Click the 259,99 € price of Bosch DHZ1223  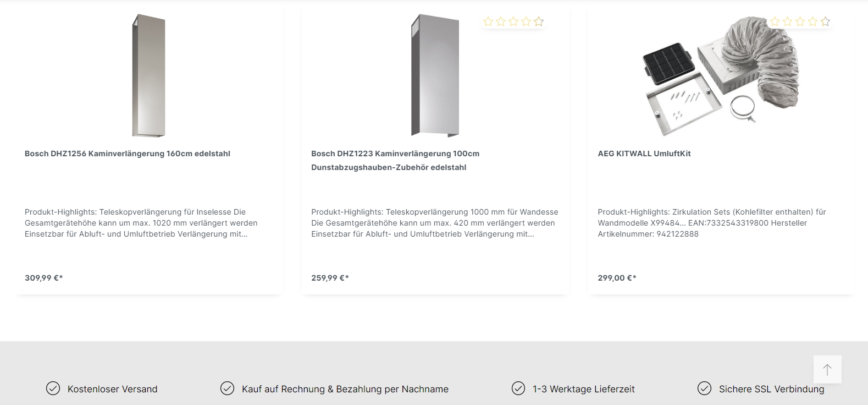click(330, 278)
